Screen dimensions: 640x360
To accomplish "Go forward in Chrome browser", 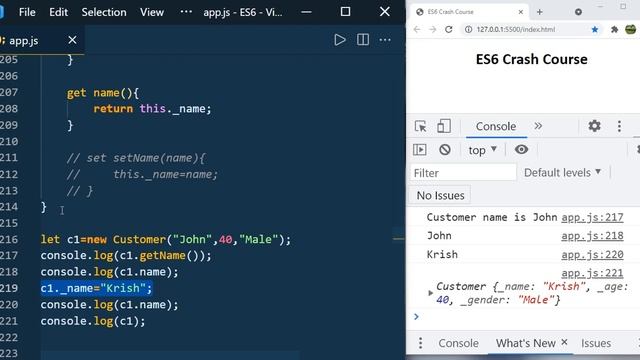I will click(x=433, y=29).
